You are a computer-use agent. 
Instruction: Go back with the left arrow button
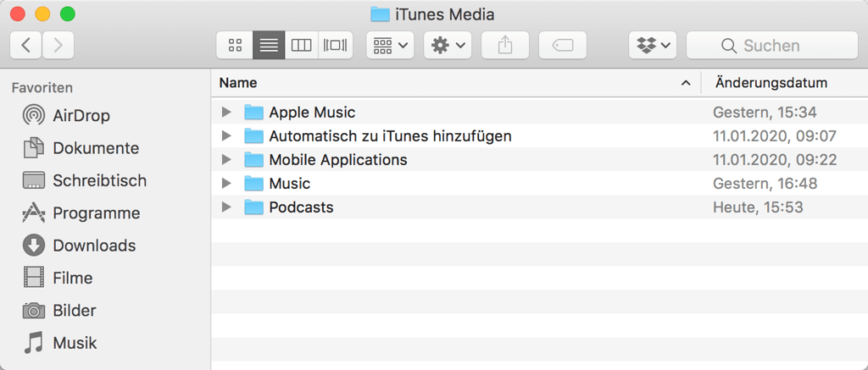pyautogui.click(x=25, y=46)
